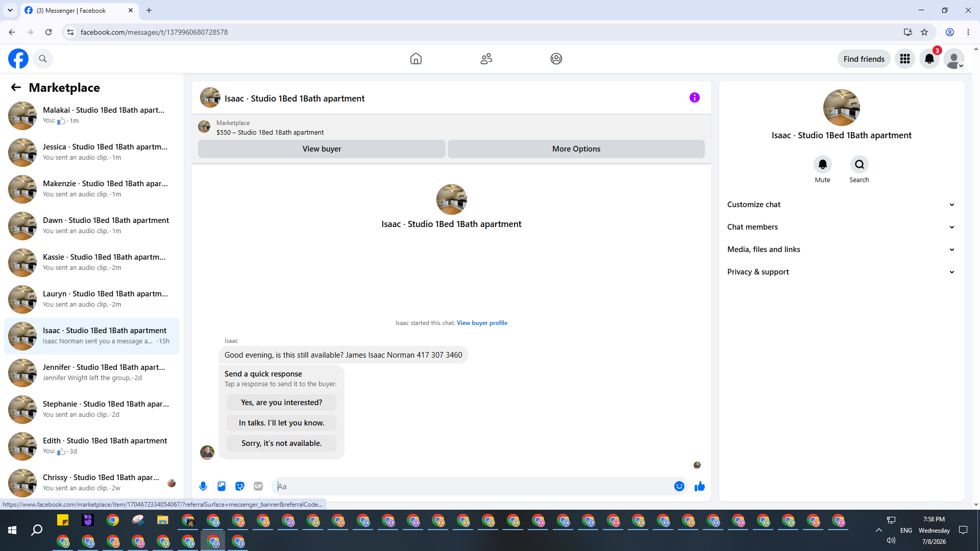Open the emoji picker in message box
Screen dimensions: 980x551
pyautogui.click(x=679, y=486)
